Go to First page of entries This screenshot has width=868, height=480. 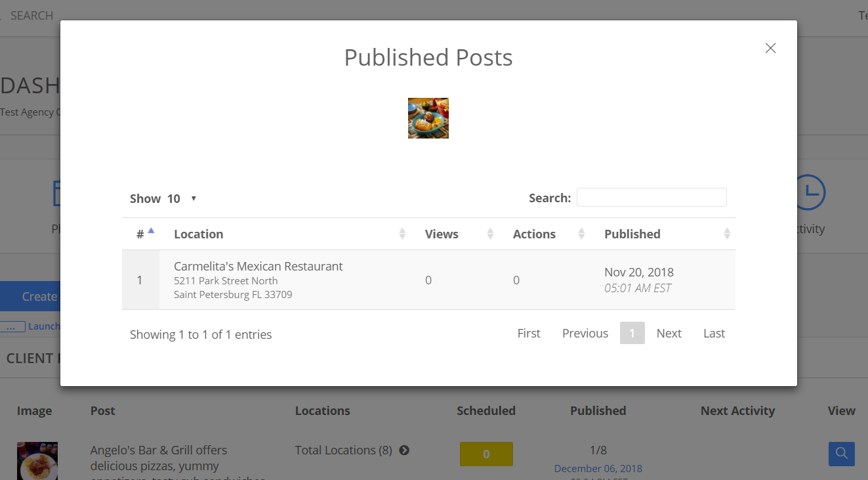pyautogui.click(x=528, y=333)
